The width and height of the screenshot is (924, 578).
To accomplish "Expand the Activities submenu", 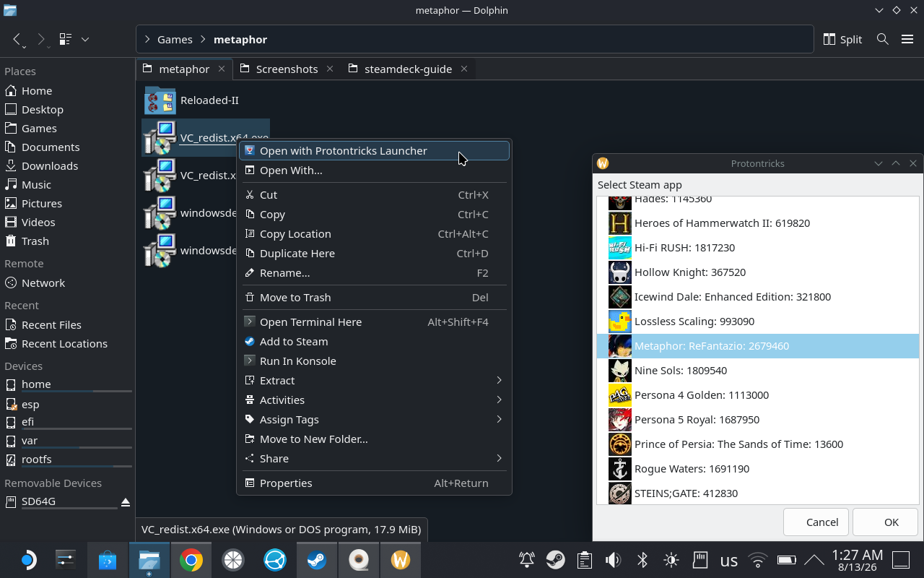I will [x=375, y=400].
